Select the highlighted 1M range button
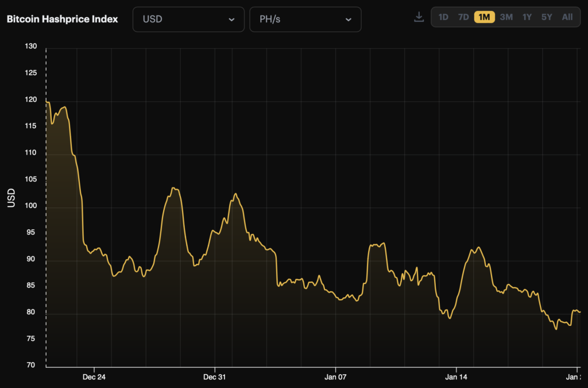Screen dimensions: 588x388 click(x=484, y=17)
